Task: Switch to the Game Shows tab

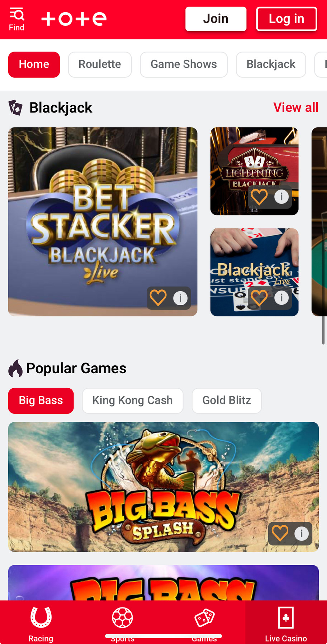Action: coord(184,64)
